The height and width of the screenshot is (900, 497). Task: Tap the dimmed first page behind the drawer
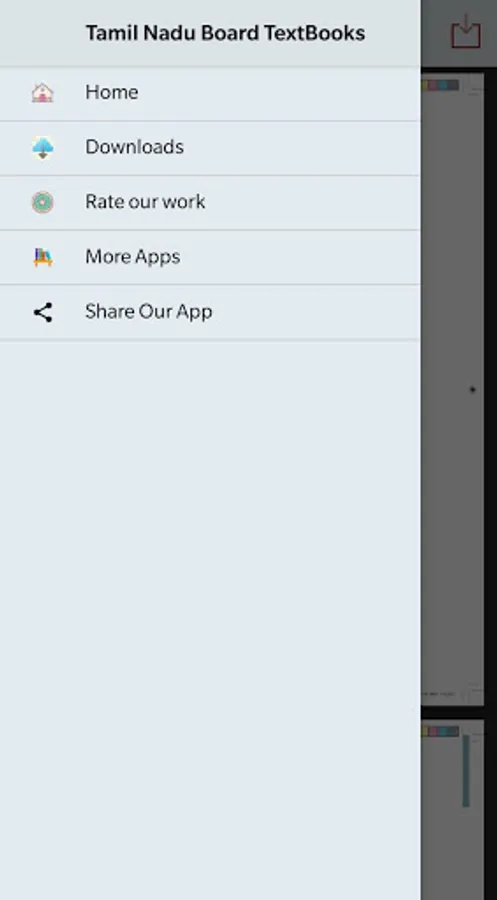[452, 390]
